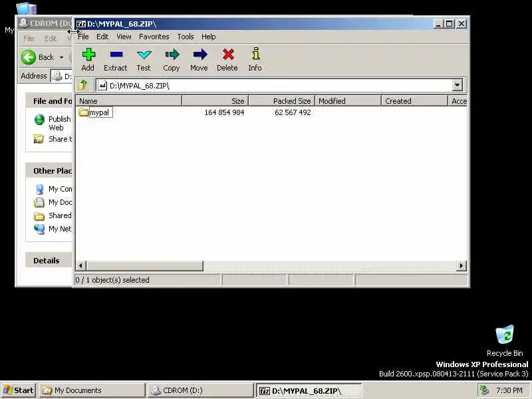Viewport: 532px width, 399px height.
Task: Open the File menu in CDROM window
Action: coord(29,39)
